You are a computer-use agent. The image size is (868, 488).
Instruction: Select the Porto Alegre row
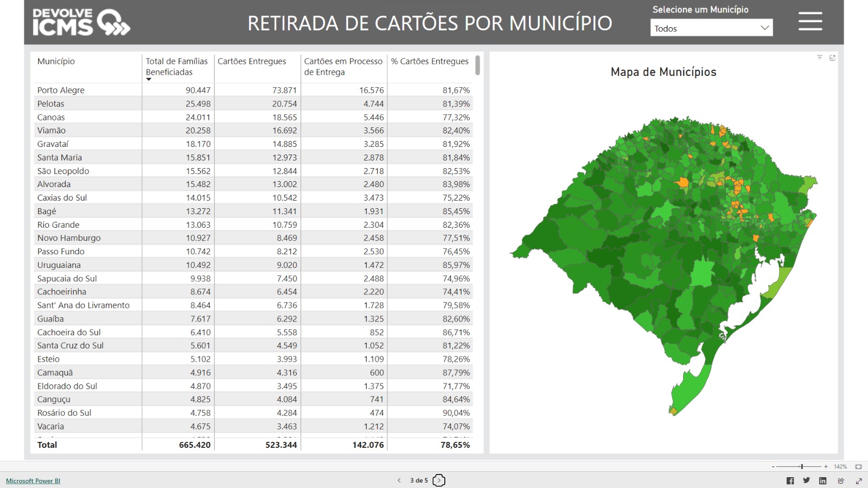tap(61, 90)
